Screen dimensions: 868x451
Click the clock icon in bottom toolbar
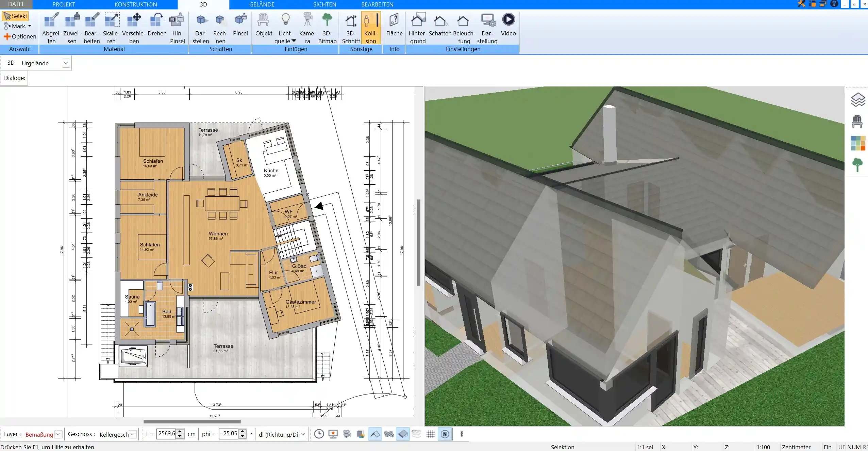pos(319,434)
